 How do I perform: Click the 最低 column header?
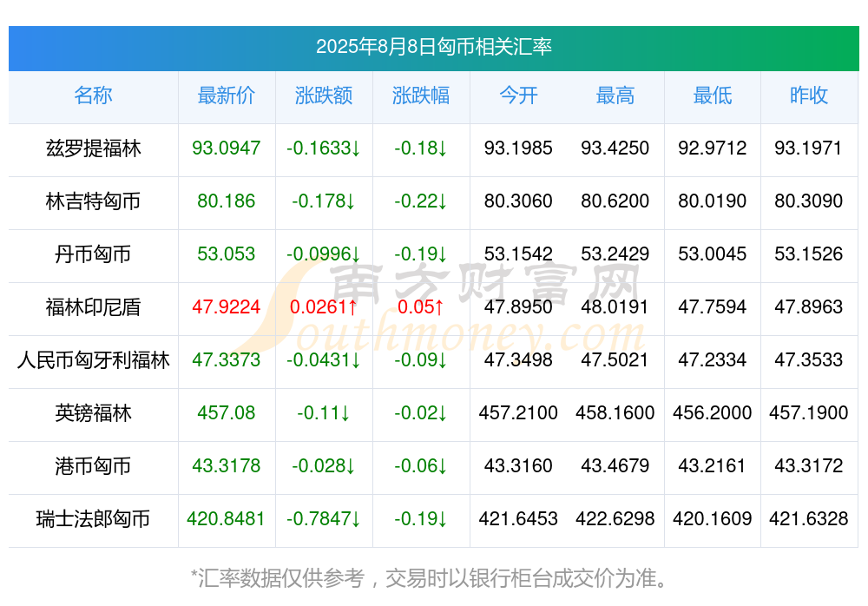pyautogui.click(x=713, y=96)
